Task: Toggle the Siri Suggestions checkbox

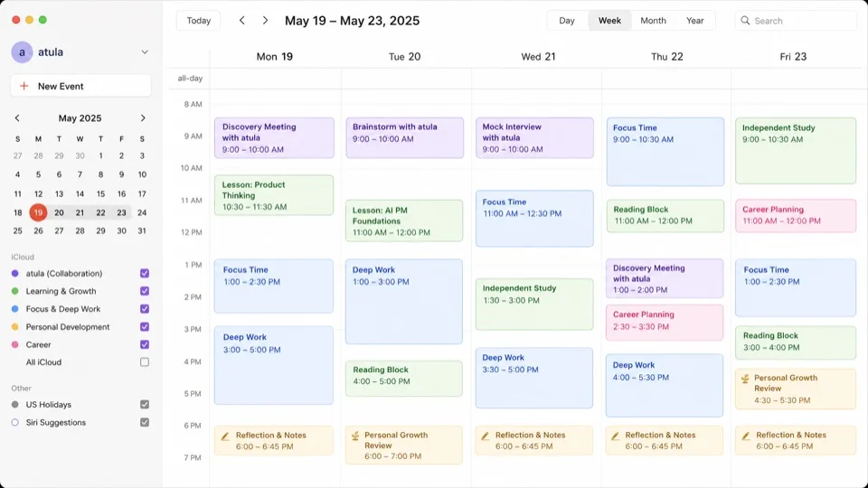Action: pos(145,422)
